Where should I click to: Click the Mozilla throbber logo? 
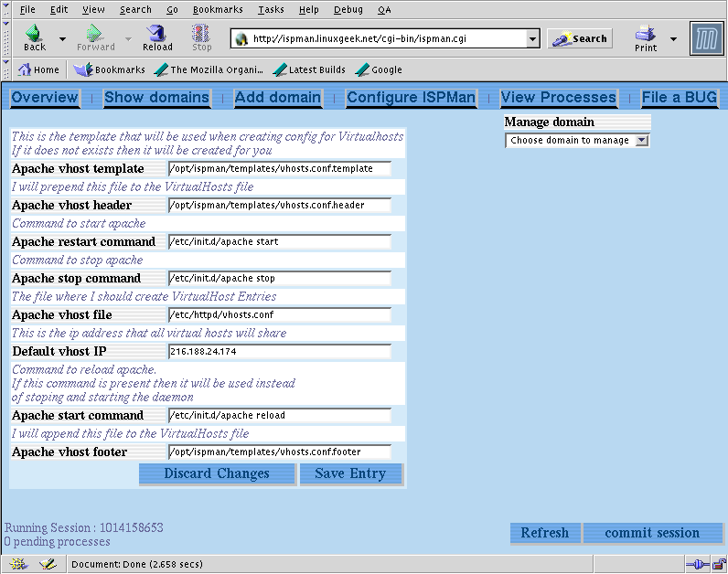pos(706,38)
